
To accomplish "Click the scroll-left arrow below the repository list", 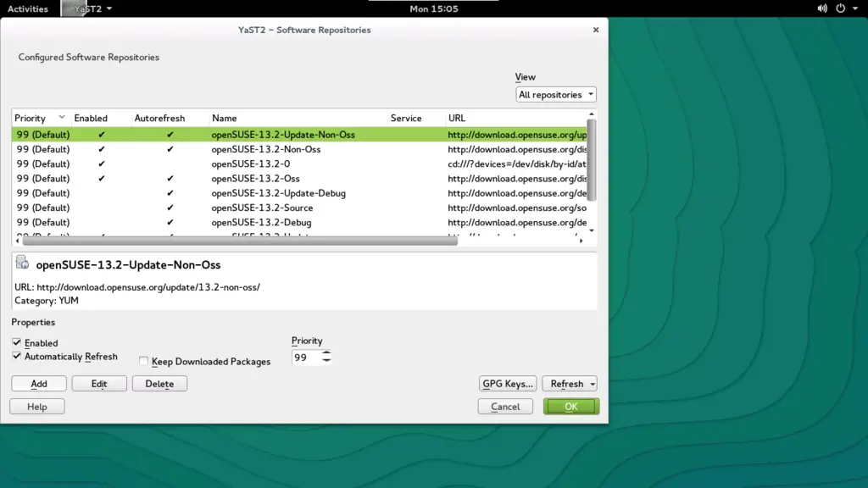I will pos(17,241).
